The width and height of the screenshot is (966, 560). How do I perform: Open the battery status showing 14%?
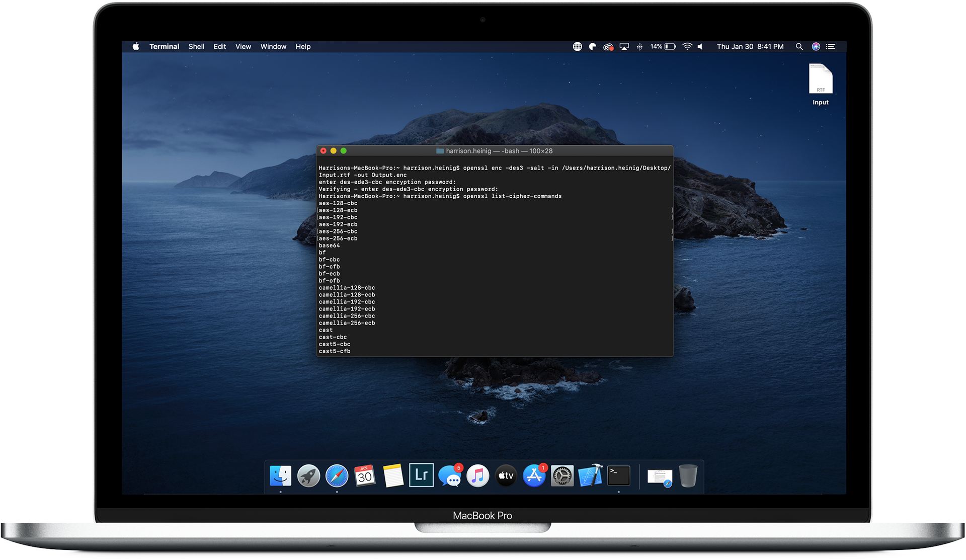click(x=663, y=46)
